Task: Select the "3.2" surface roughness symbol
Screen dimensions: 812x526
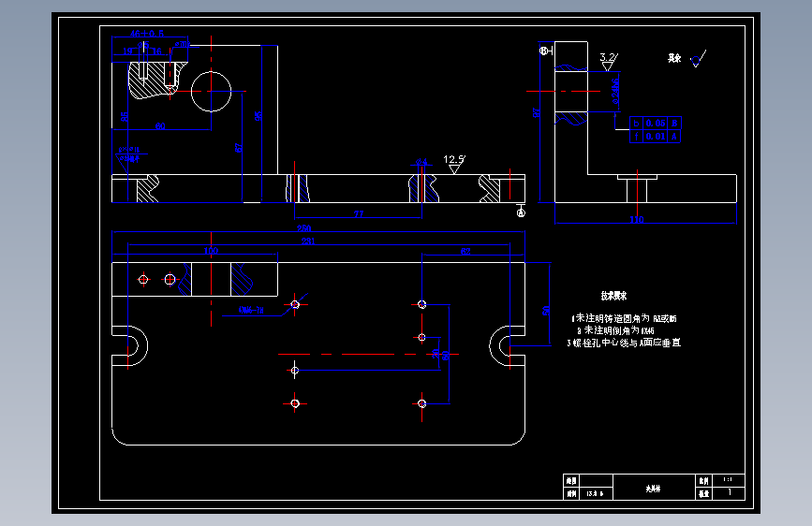Action: coord(609,62)
